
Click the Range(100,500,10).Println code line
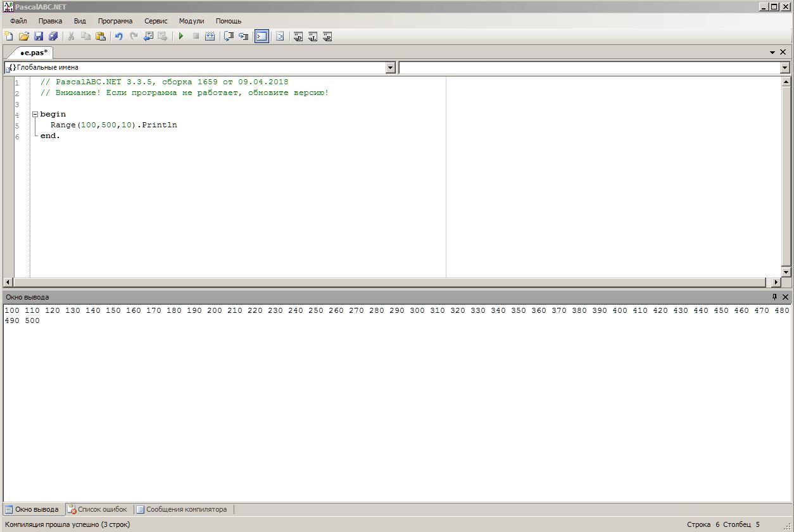(114, 125)
